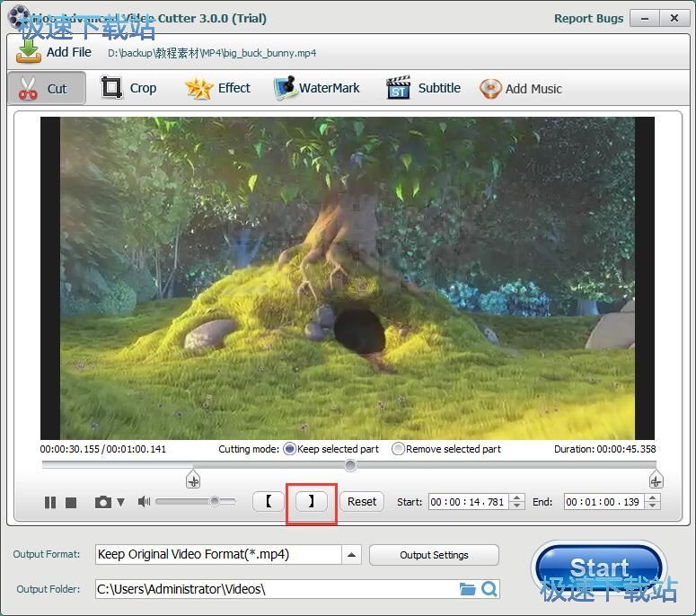Click the playback position knob on the timeline
Screen dimensions: 696x616
tap(350, 465)
